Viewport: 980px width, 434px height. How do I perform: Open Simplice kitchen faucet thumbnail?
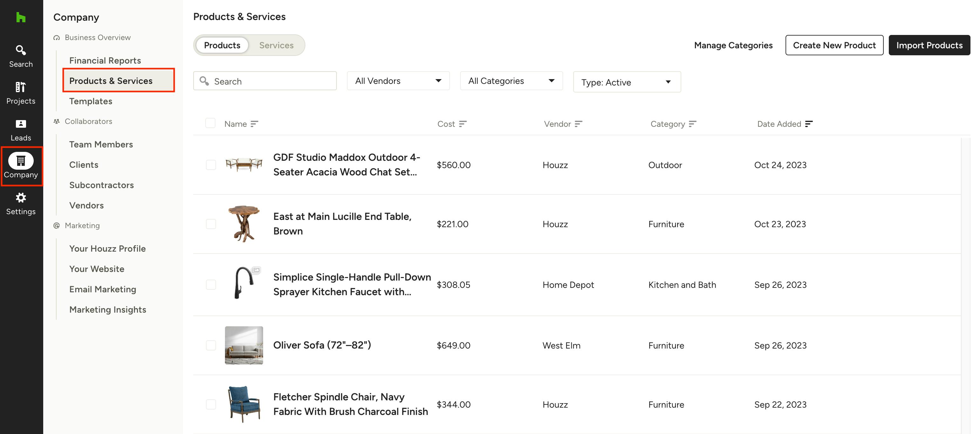coord(244,283)
